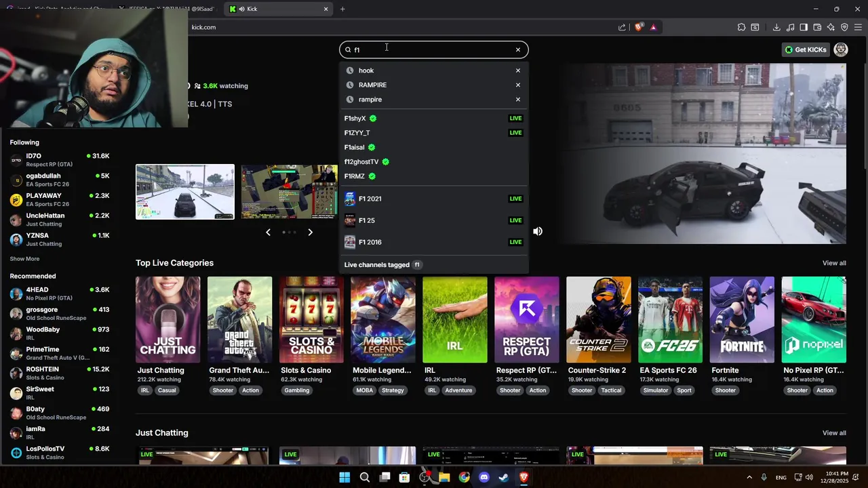This screenshot has height=488, width=868.
Task: Open recommended channel LosPollosTV
Action: tap(60, 453)
